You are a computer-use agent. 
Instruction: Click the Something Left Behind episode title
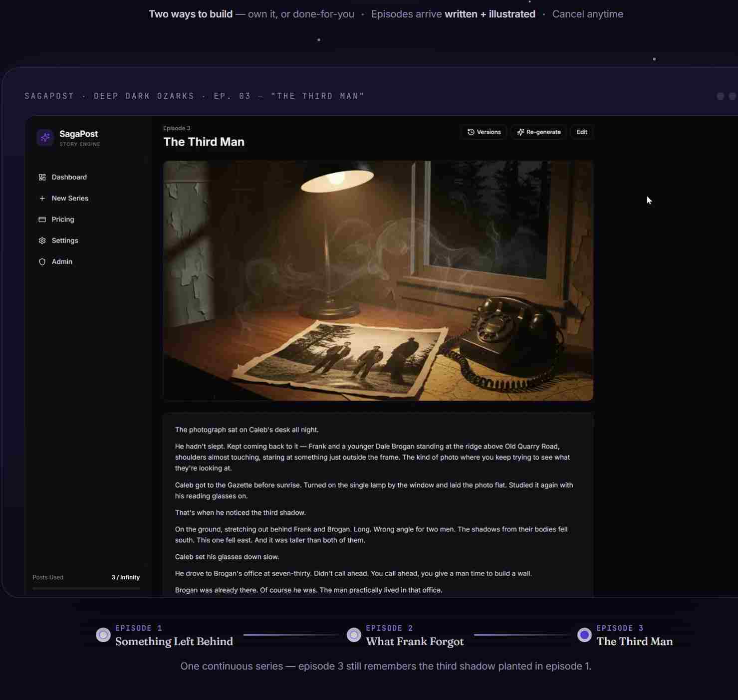point(174,642)
